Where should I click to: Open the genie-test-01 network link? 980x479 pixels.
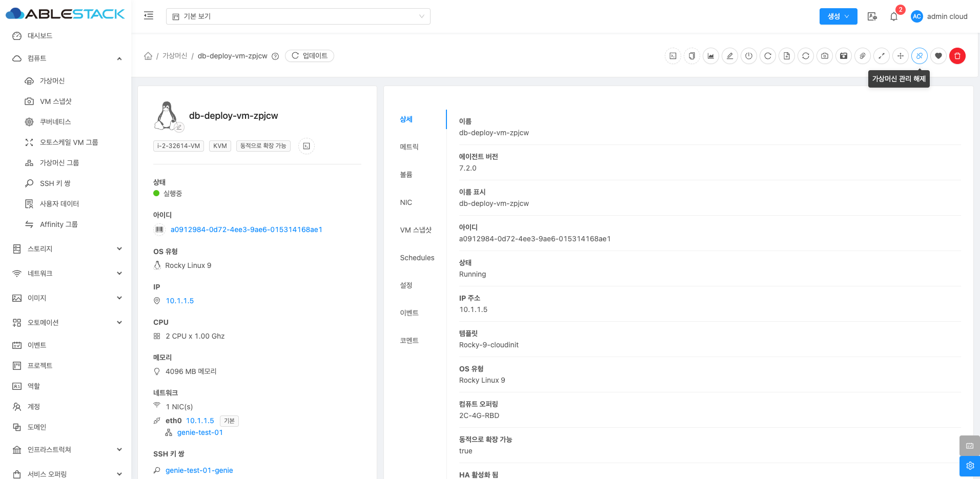point(200,432)
